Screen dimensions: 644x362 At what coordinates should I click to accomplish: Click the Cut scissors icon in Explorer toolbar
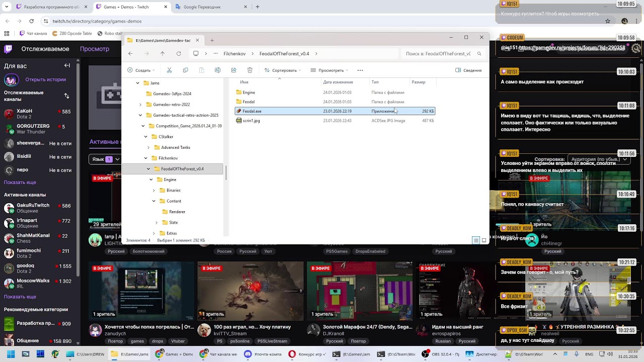pos(169,70)
